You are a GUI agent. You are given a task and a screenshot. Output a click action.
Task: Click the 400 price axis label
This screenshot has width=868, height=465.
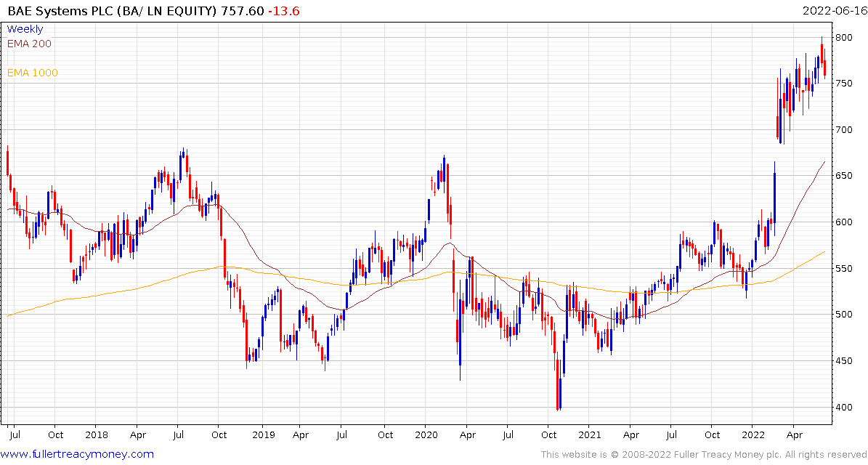845,408
